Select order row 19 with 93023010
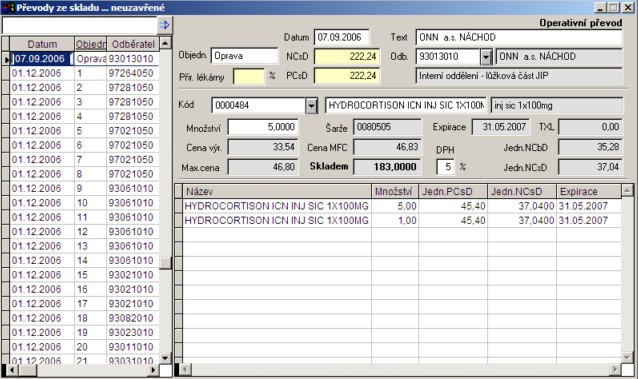The image size is (638, 379). click(84, 333)
